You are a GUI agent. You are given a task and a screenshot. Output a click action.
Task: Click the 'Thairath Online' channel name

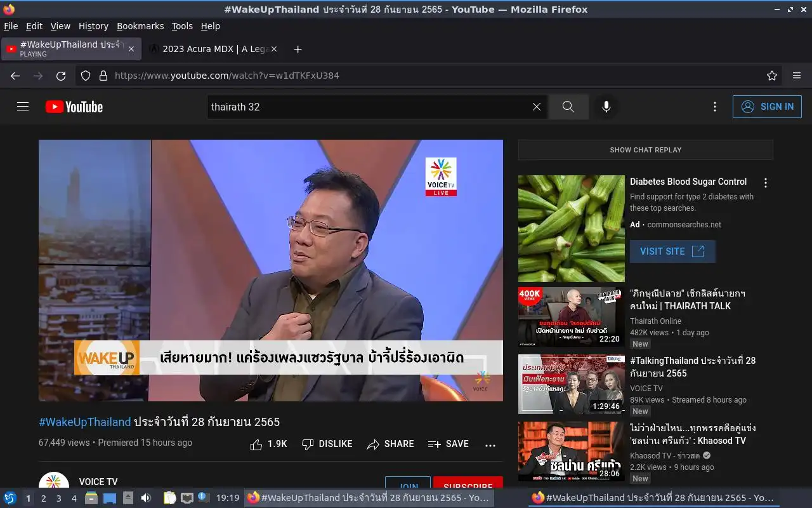click(655, 321)
